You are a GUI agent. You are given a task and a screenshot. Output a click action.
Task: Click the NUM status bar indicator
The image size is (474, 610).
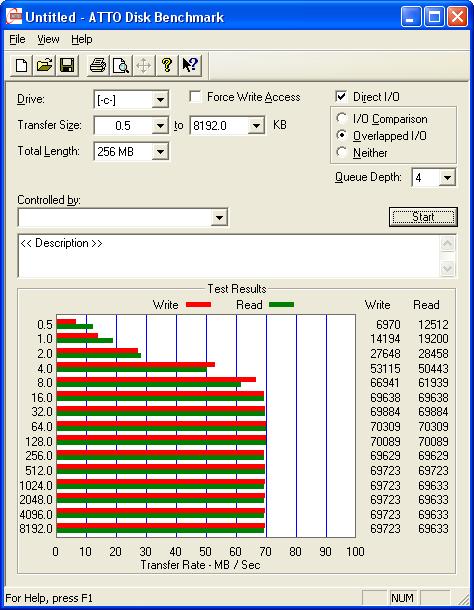click(402, 598)
